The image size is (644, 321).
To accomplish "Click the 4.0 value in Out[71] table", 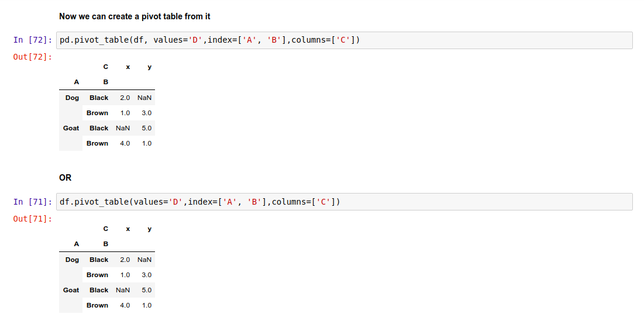I will point(125,305).
